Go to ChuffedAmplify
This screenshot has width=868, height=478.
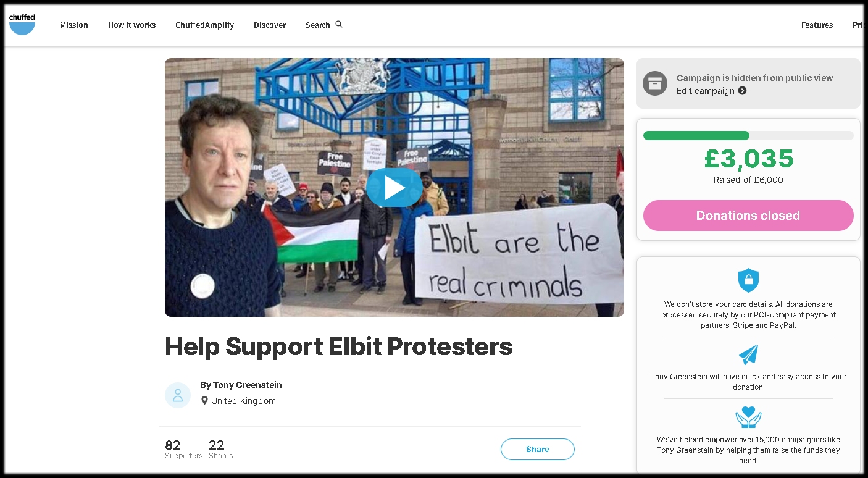[x=204, y=25]
